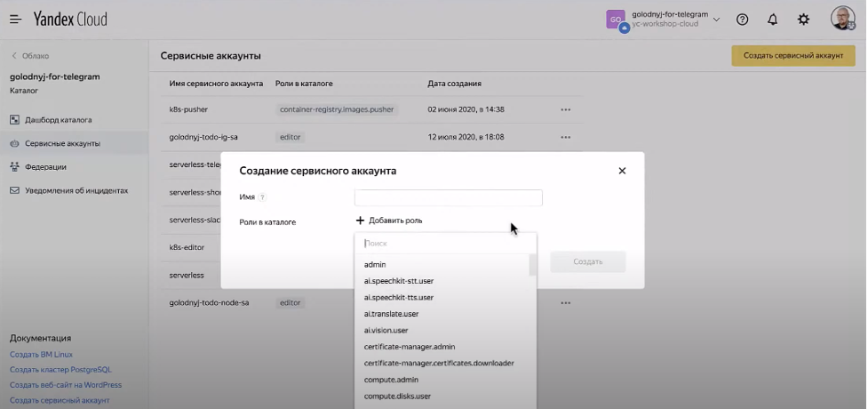Click Роли в каталоге column header
This screenshot has width=868, height=409.
coord(304,84)
